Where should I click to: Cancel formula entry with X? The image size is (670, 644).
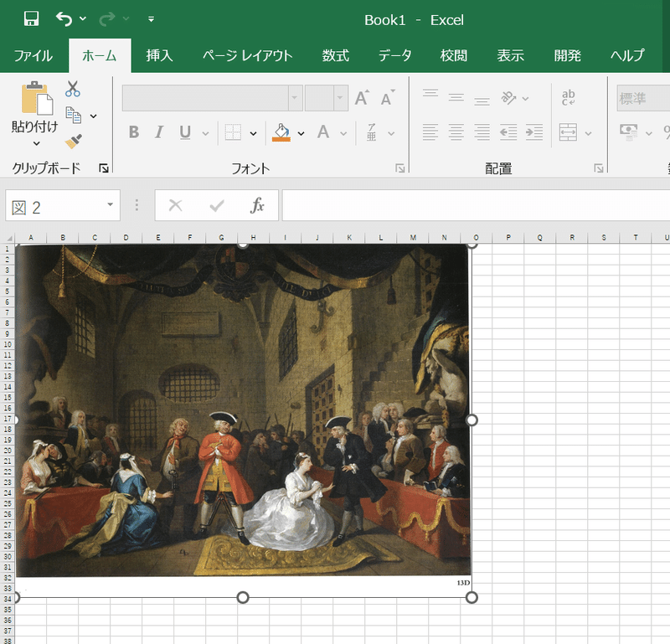176,205
